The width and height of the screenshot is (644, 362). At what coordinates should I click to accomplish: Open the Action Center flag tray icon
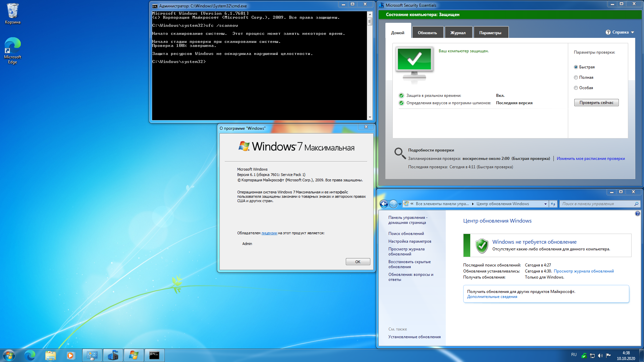click(x=608, y=356)
